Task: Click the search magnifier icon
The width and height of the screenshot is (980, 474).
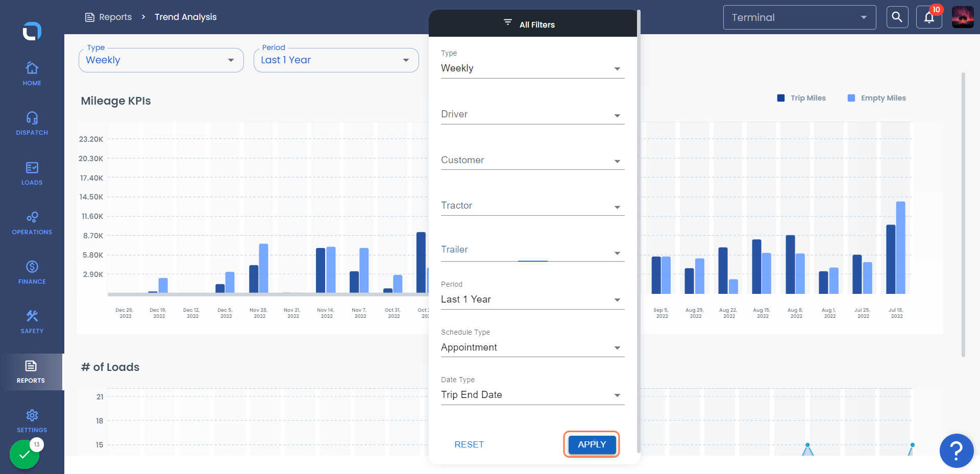Action: click(x=897, y=17)
